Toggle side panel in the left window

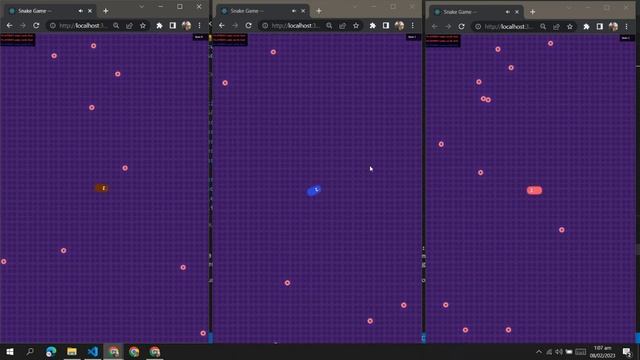pyautogui.click(x=173, y=25)
